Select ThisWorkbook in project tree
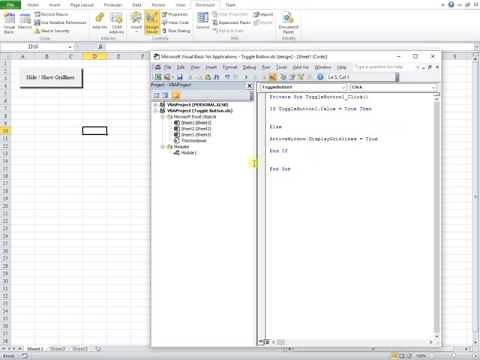 pyautogui.click(x=194, y=141)
